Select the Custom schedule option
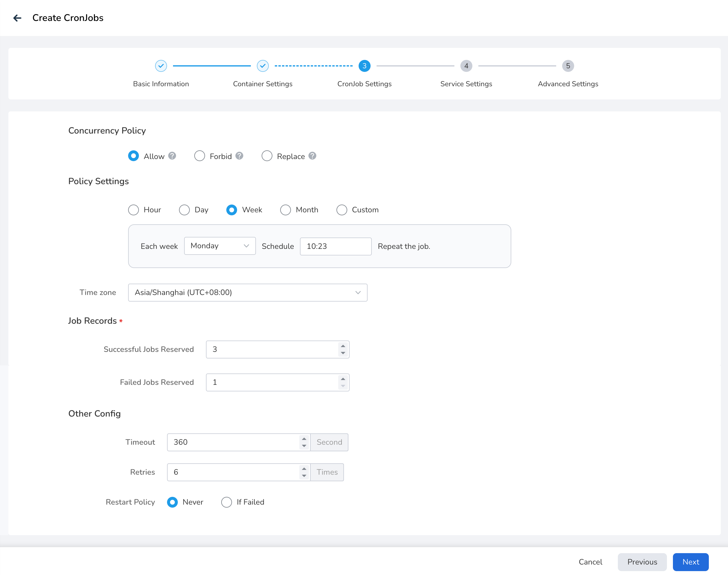 342,210
